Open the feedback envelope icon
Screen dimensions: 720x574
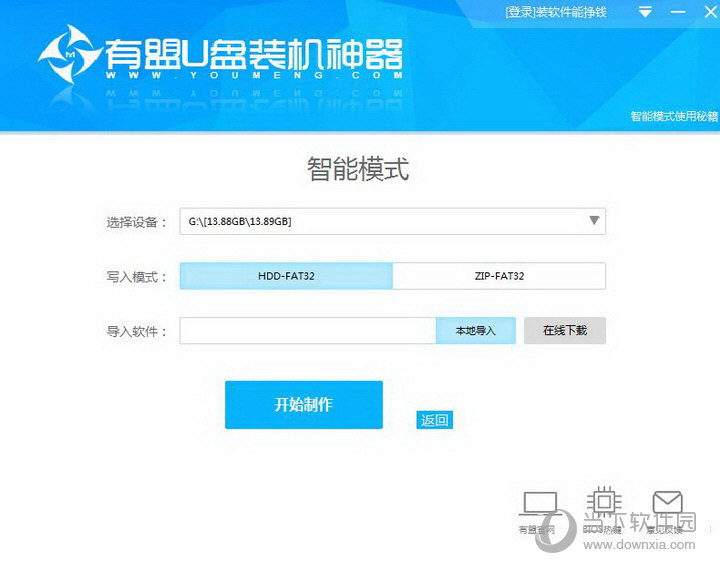pos(667,504)
